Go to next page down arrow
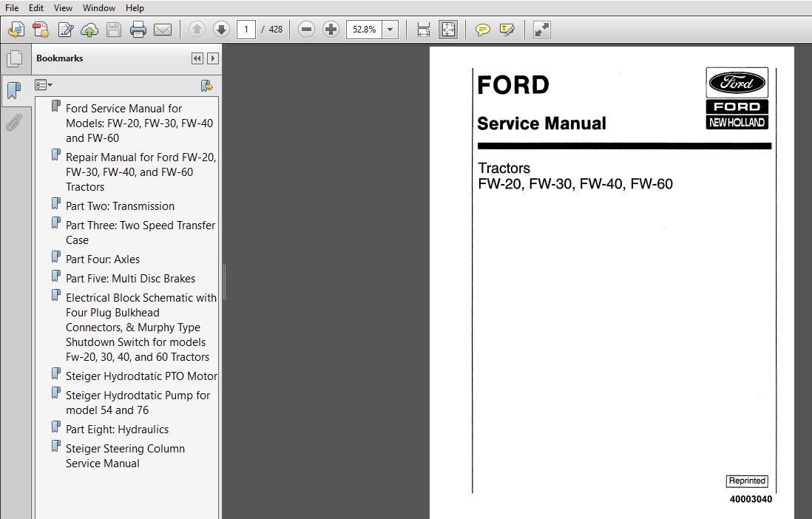 click(221, 30)
